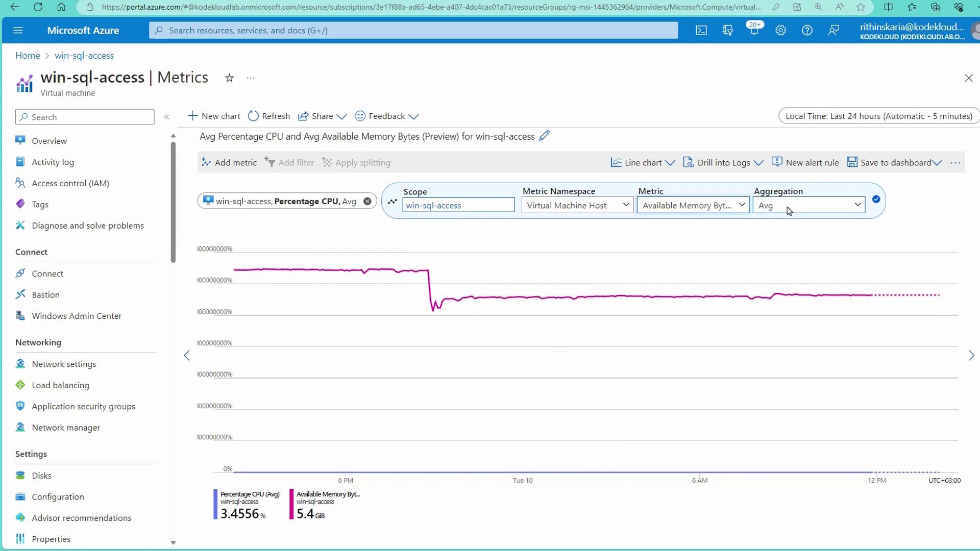Open Activity log in the sidebar
Viewport: 980px width, 551px height.
coord(53,162)
